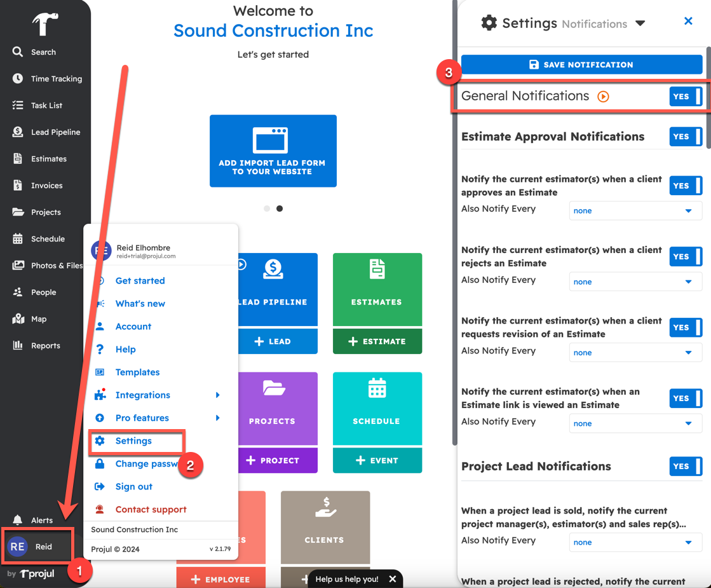
Task: Open the Task List section
Action: tap(17, 105)
